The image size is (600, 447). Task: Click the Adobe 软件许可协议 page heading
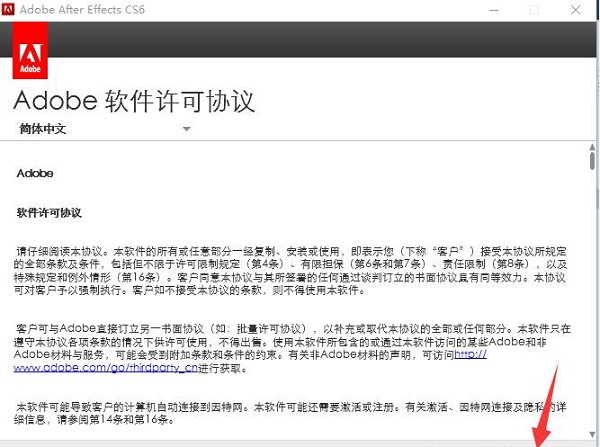(134, 100)
